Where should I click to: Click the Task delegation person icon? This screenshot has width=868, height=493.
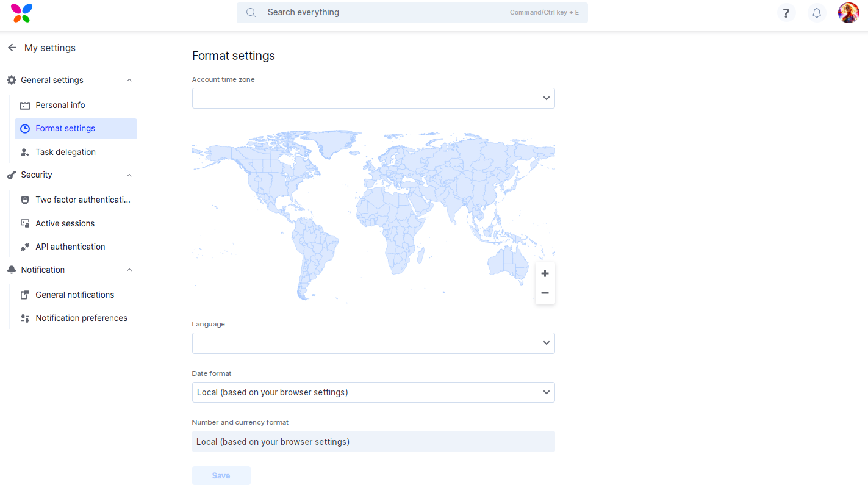coord(25,152)
